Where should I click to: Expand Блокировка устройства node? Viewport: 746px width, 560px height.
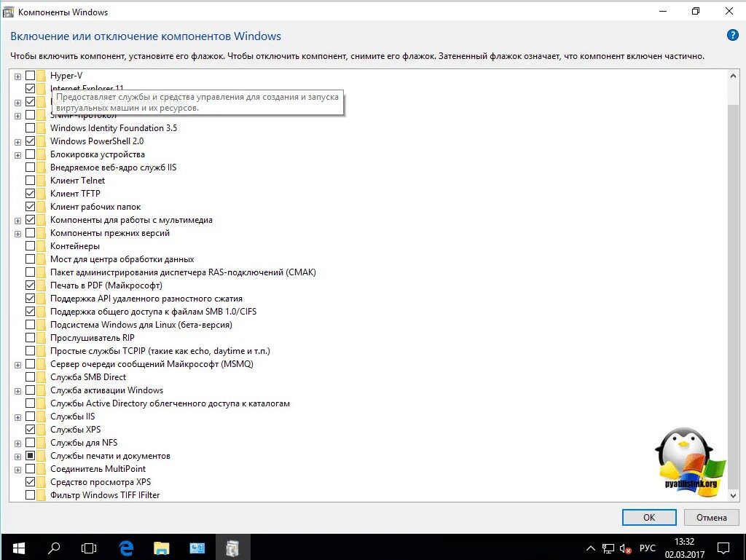tap(17, 155)
